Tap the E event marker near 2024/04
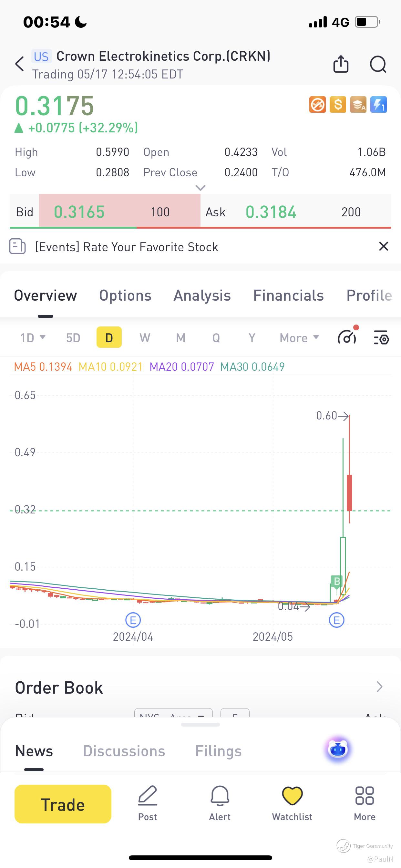 click(x=133, y=620)
